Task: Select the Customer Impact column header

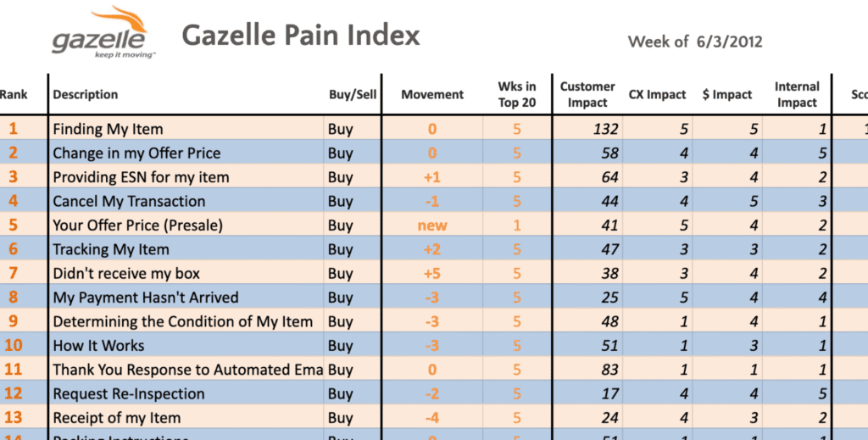Action: tap(587, 94)
